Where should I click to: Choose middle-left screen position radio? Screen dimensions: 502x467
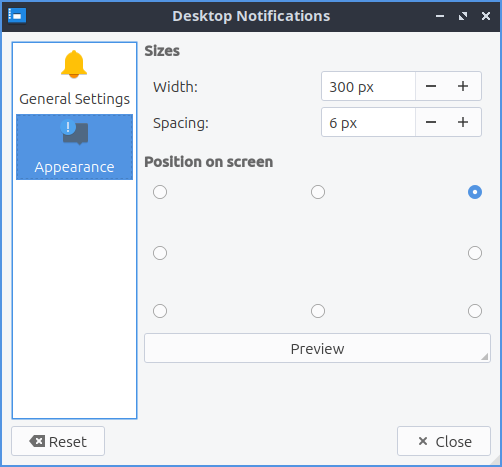(x=160, y=253)
